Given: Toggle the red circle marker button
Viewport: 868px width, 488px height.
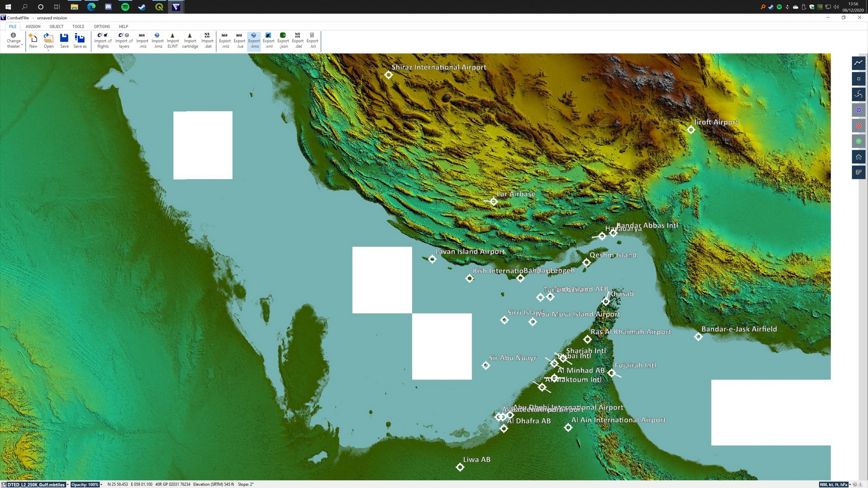Looking at the screenshot, I should pyautogui.click(x=859, y=126).
